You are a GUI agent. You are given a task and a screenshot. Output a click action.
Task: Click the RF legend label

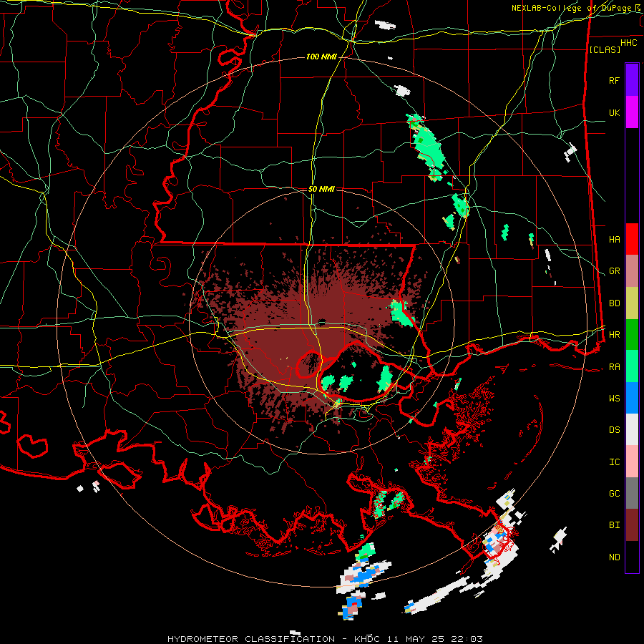(x=614, y=80)
